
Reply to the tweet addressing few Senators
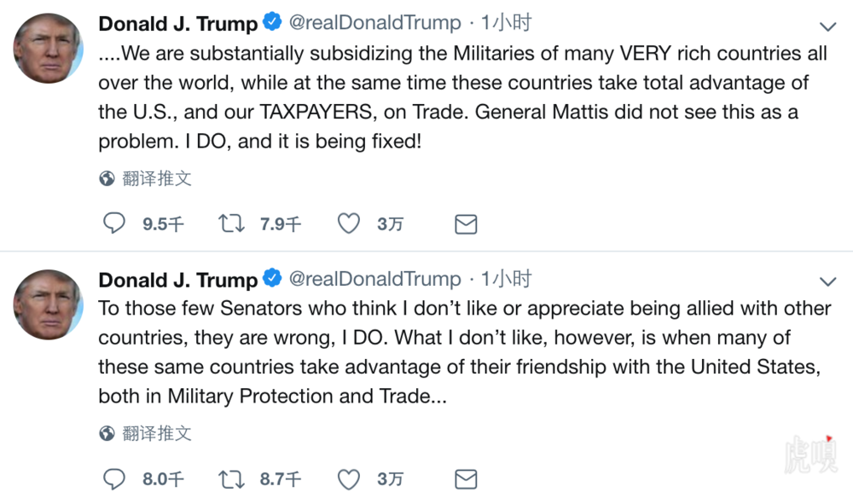coord(114,479)
